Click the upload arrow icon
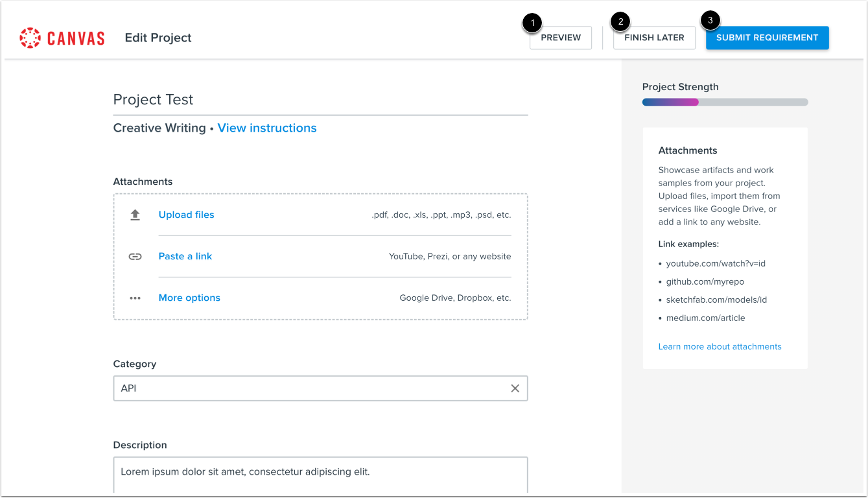Viewport: 868px width, 498px height. coord(135,215)
